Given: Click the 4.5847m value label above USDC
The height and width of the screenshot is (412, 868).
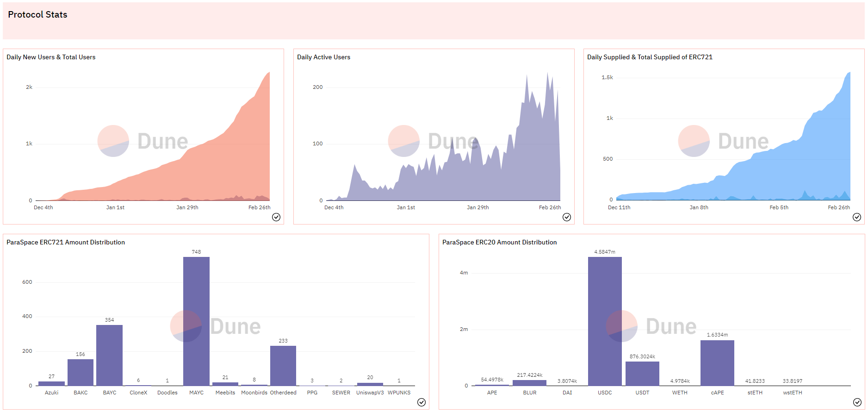Looking at the screenshot, I should tap(605, 252).
